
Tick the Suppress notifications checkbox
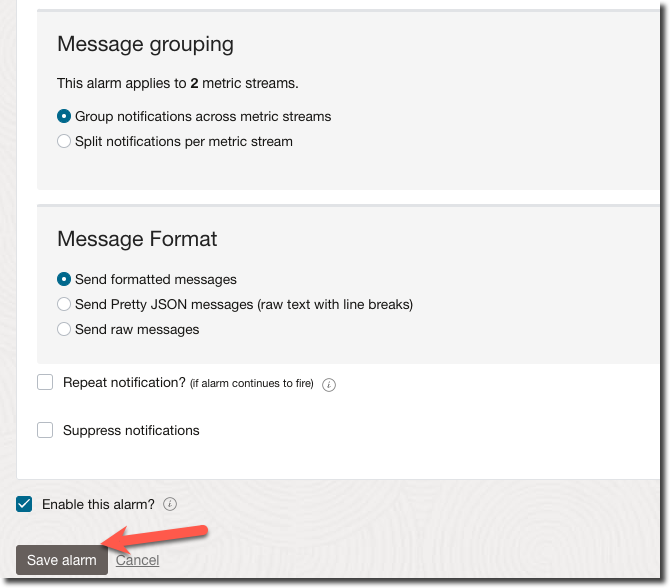[x=45, y=430]
